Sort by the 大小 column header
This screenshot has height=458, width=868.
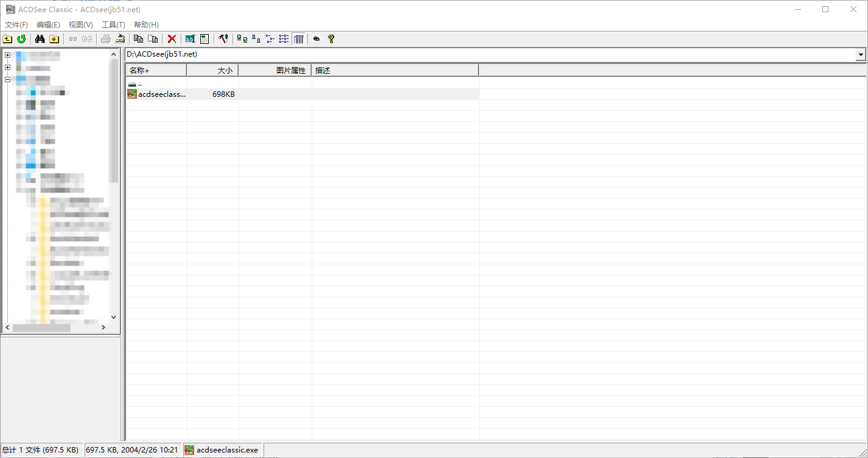point(212,71)
